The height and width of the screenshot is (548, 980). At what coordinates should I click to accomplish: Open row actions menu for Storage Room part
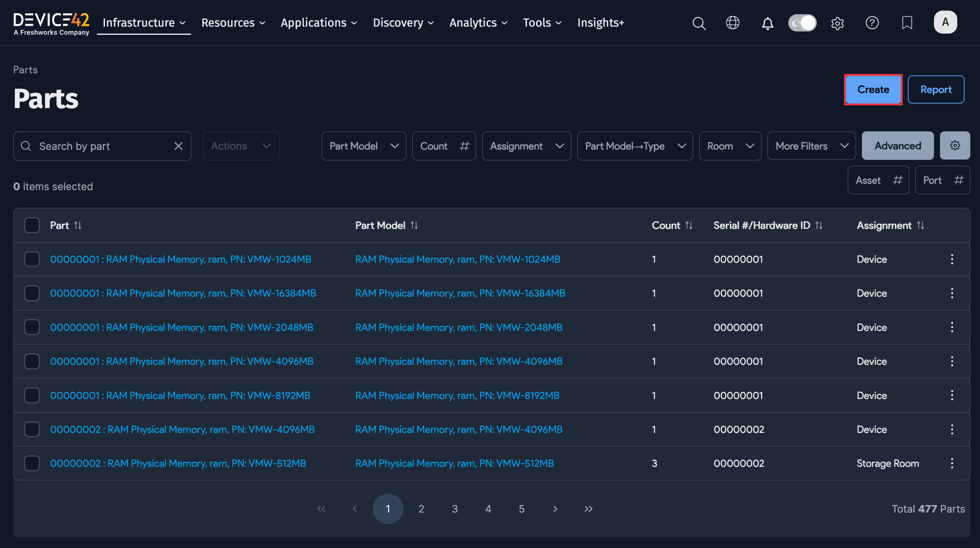[952, 463]
